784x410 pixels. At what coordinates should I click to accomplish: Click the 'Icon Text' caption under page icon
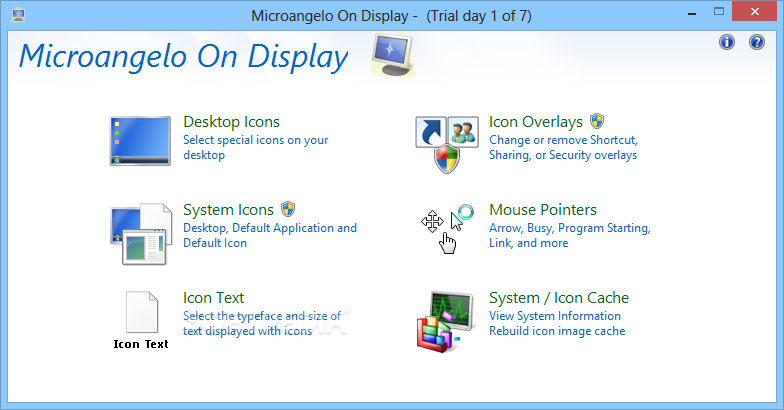point(141,344)
